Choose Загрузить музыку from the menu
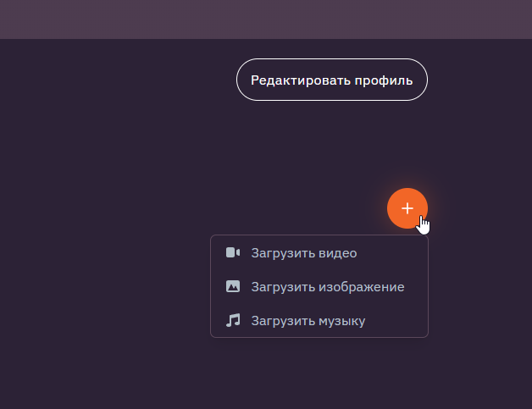Screen dimensions: 532x409 [x=308, y=320]
